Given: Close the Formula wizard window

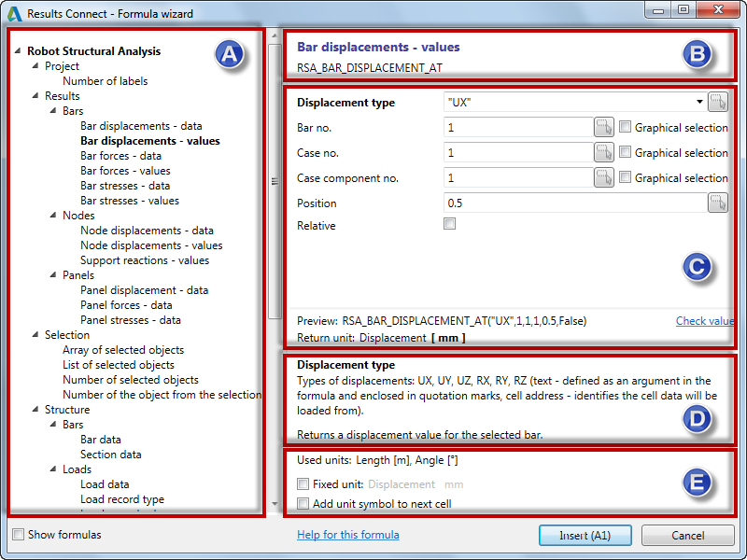Looking at the screenshot, I should [x=718, y=10].
